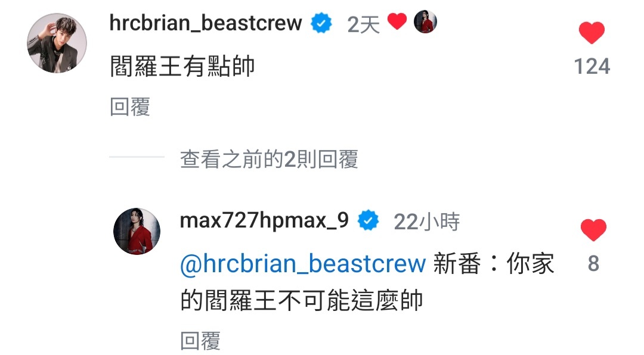This screenshot has height=355, width=644.
Task: Click the small red heart beside 2天
Action: point(397,21)
